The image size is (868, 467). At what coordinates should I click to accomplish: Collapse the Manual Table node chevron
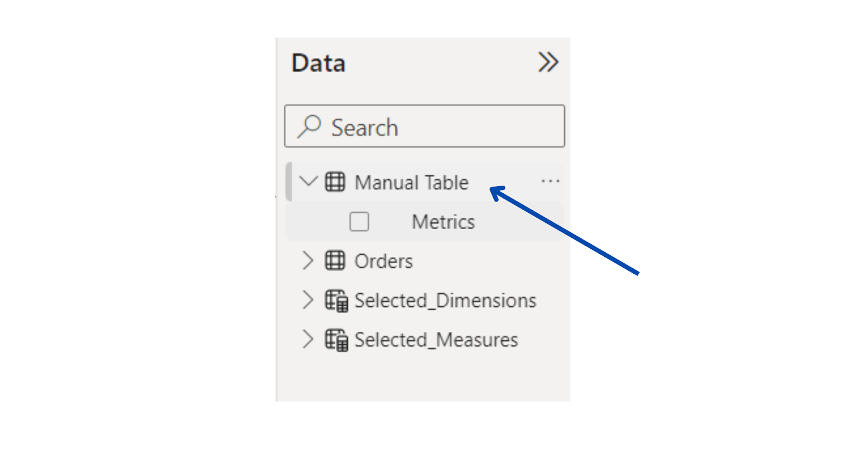tap(308, 181)
